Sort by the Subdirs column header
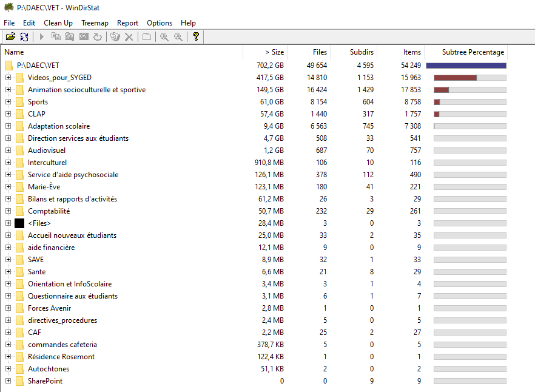 362,52
